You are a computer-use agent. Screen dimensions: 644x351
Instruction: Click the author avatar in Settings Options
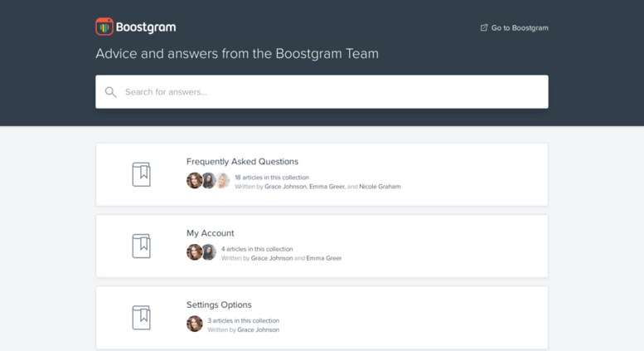click(195, 324)
